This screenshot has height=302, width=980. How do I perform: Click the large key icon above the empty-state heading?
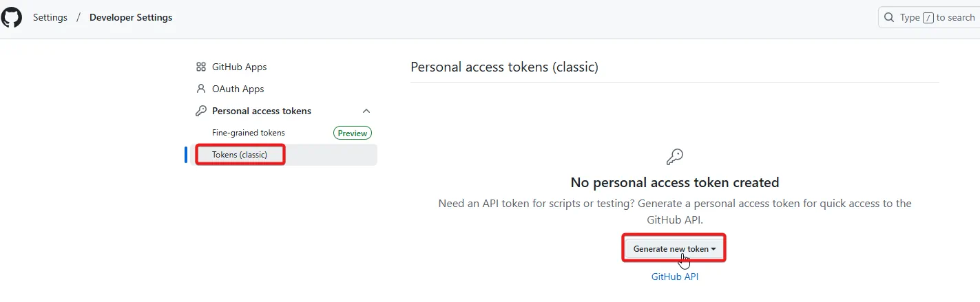coord(675,157)
